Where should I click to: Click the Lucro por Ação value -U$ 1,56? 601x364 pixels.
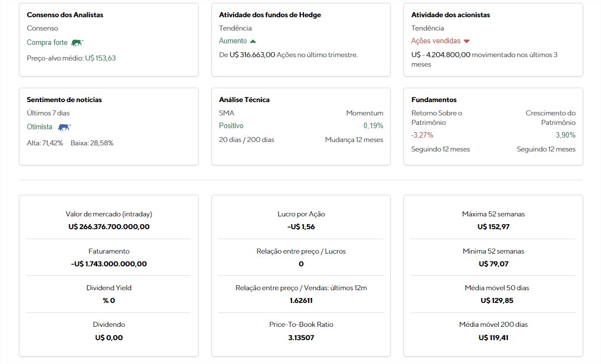coord(301,226)
